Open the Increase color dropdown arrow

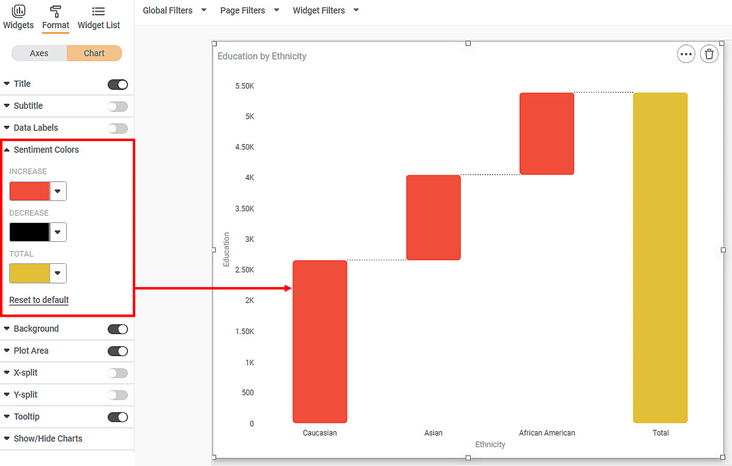58,191
